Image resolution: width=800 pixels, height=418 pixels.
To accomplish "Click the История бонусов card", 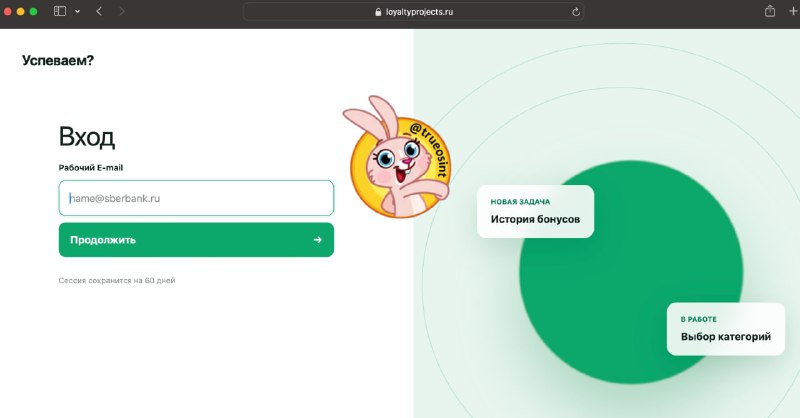I will point(535,211).
